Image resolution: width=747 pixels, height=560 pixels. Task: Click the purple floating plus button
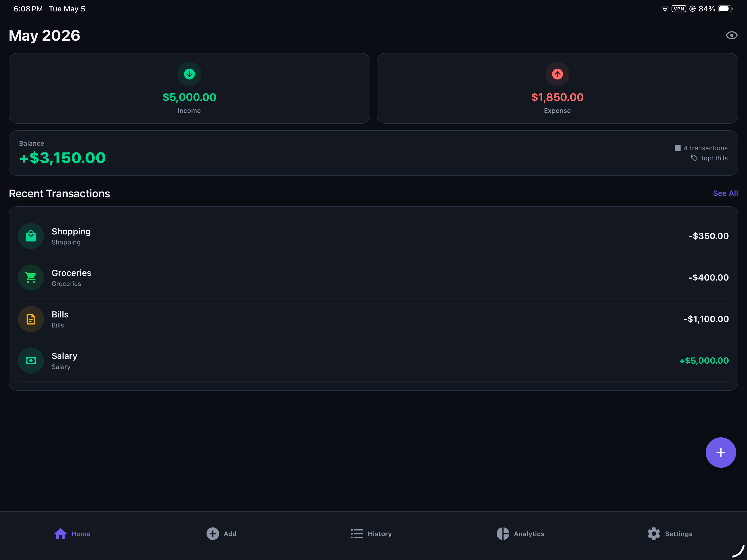tap(721, 452)
